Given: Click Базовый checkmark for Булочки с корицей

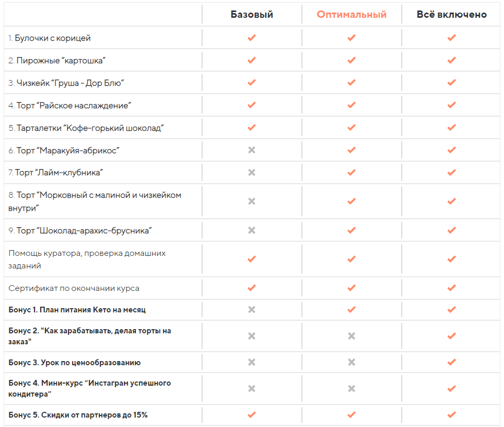Looking at the screenshot, I should (x=251, y=38).
